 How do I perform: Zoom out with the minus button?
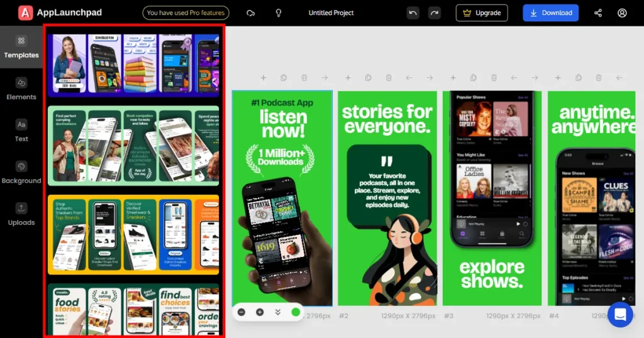[241, 312]
